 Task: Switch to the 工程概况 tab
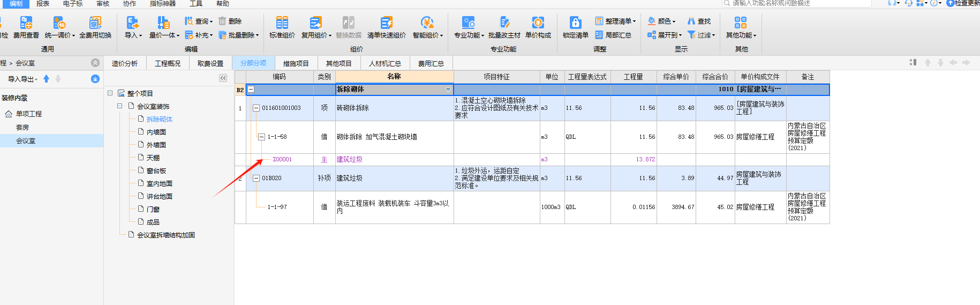(x=168, y=63)
